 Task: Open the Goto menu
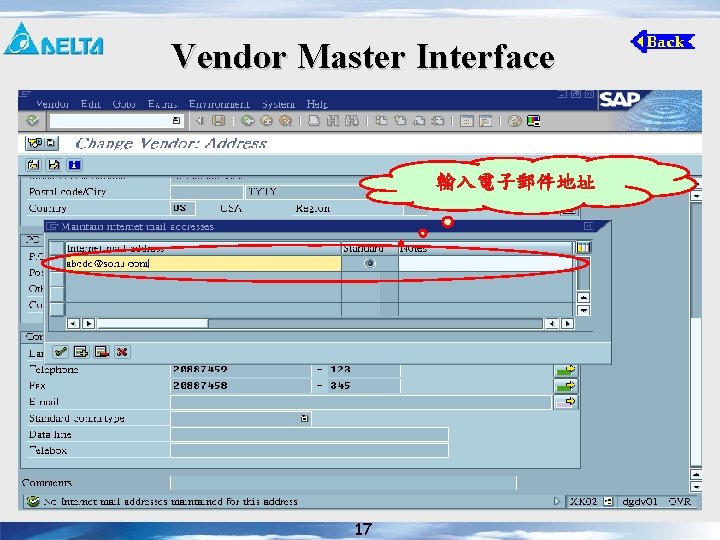[x=124, y=104]
